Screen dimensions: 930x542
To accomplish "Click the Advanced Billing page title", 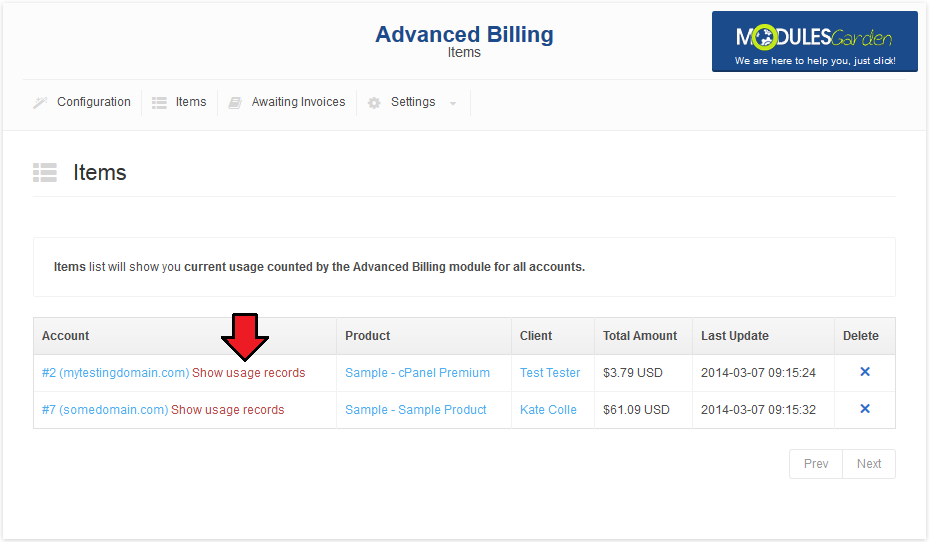I will coord(464,34).
